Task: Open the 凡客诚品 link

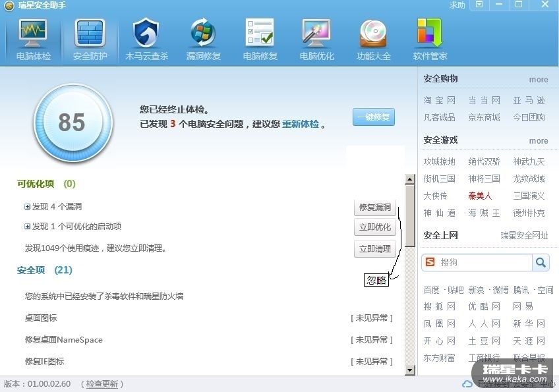Action: (x=439, y=117)
